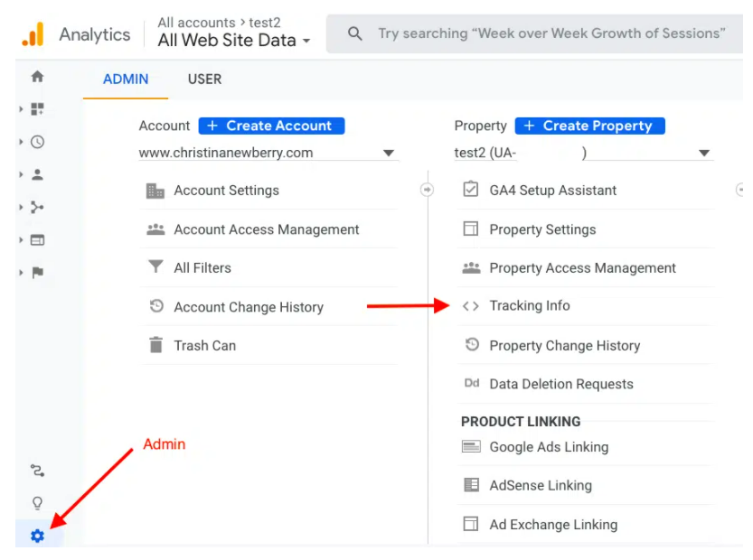Viewport: 753px width, 560px height.
Task: Click the Trash Can bin icon
Action: tap(156, 344)
